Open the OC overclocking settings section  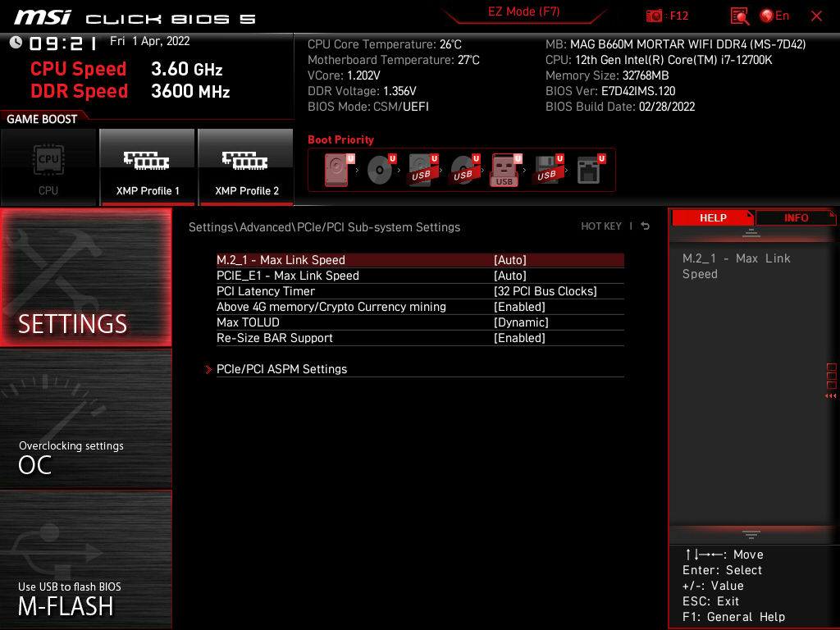pos(85,418)
